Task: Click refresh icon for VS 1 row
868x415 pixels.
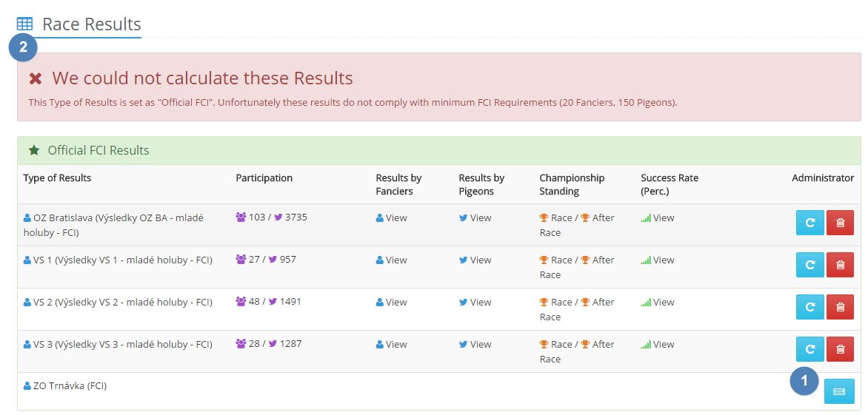Action: pyautogui.click(x=809, y=265)
